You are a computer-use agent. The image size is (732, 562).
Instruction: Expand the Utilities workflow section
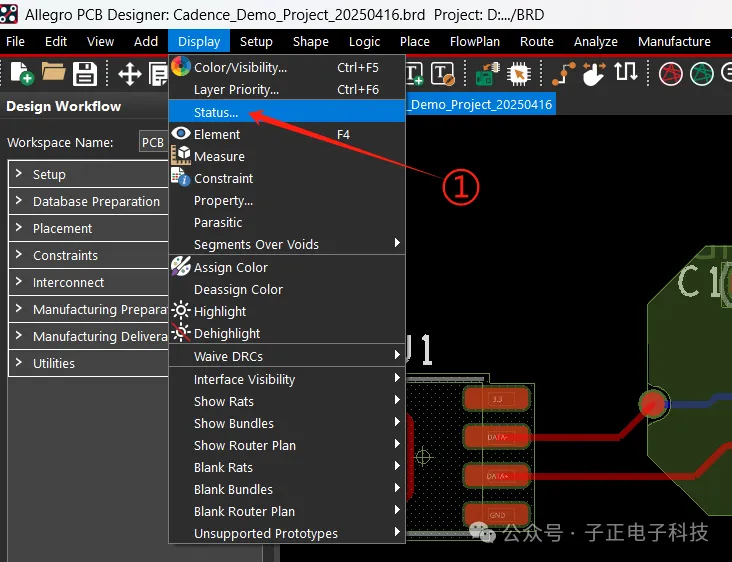coord(19,363)
